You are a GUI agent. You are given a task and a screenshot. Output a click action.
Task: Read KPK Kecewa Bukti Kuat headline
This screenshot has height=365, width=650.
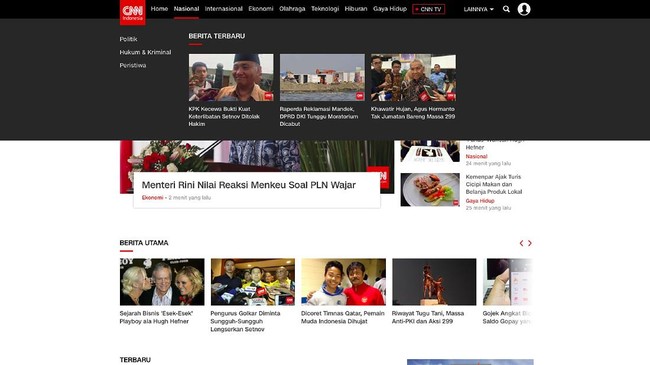[x=224, y=117]
